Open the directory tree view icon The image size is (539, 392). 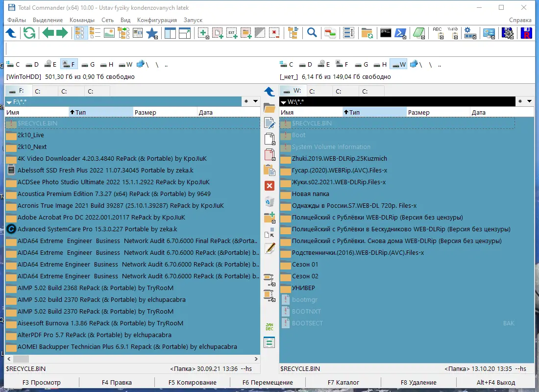(123, 33)
